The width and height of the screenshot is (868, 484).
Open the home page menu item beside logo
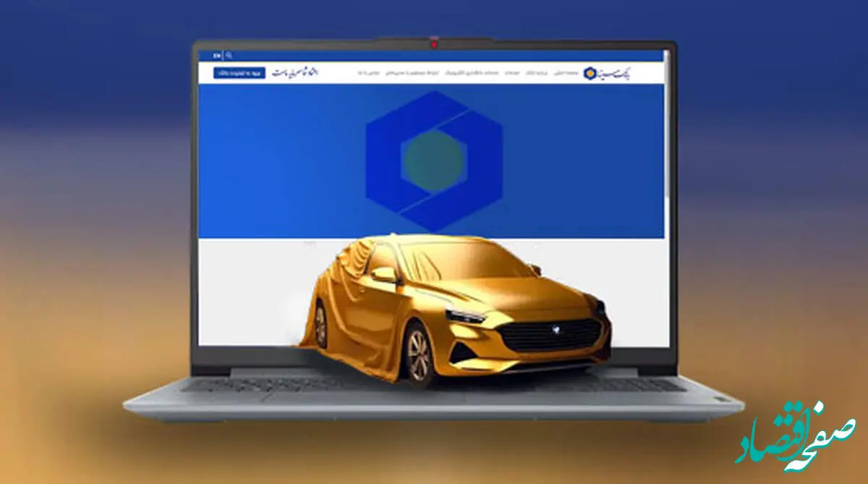click(x=565, y=74)
